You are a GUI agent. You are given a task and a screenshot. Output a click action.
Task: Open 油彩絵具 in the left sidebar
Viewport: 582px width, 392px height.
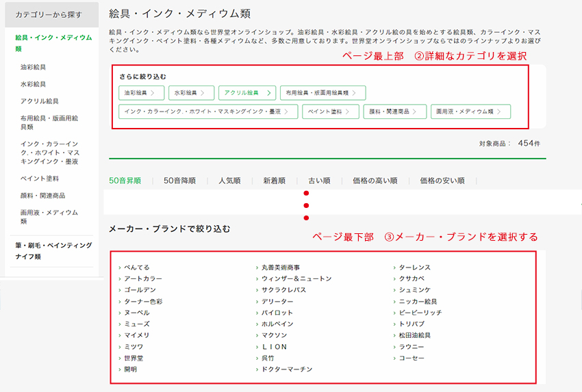tap(33, 67)
